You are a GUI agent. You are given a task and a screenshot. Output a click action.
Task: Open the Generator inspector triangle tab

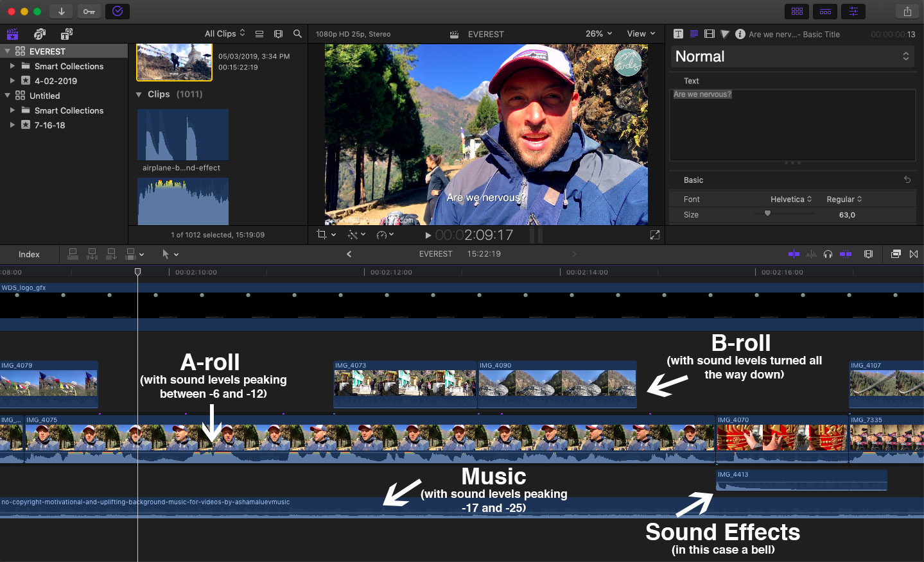725,34
